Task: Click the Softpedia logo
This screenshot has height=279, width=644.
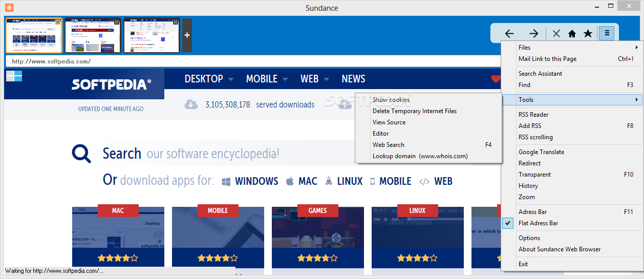Action: coord(111,84)
